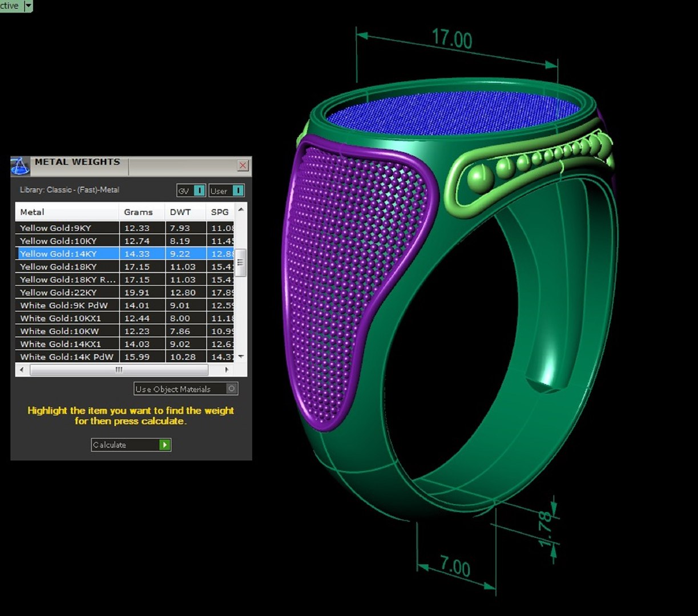
Task: Sort by the Grams column header
Action: tap(142, 212)
